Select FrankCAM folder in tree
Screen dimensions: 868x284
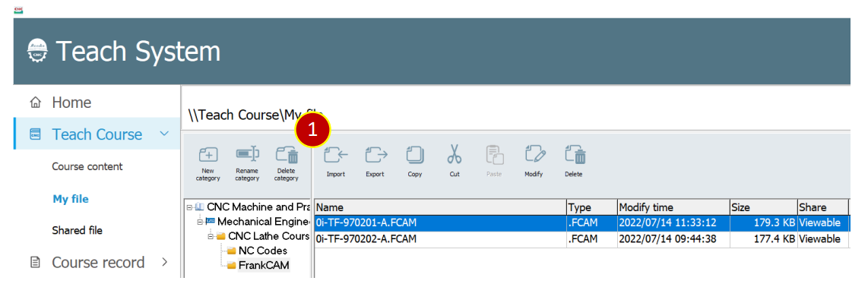pyautogui.click(x=264, y=265)
